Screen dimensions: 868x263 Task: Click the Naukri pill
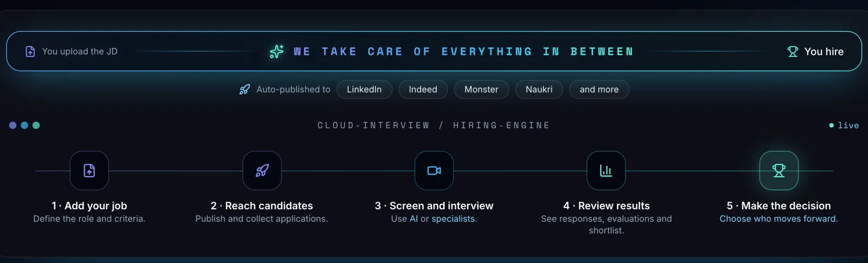pos(539,90)
